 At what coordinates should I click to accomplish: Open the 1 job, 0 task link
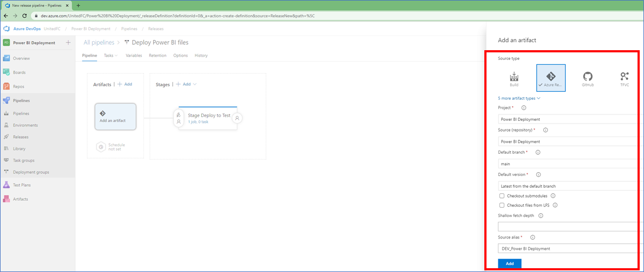click(198, 122)
